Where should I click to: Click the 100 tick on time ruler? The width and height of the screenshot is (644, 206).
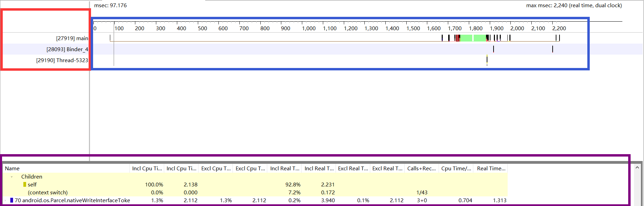pyautogui.click(x=119, y=28)
